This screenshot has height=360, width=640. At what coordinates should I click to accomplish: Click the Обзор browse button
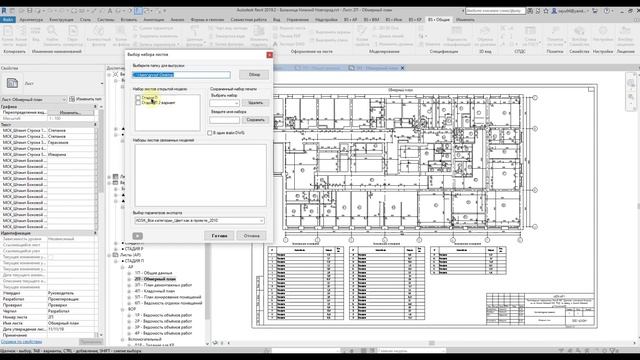click(x=254, y=75)
